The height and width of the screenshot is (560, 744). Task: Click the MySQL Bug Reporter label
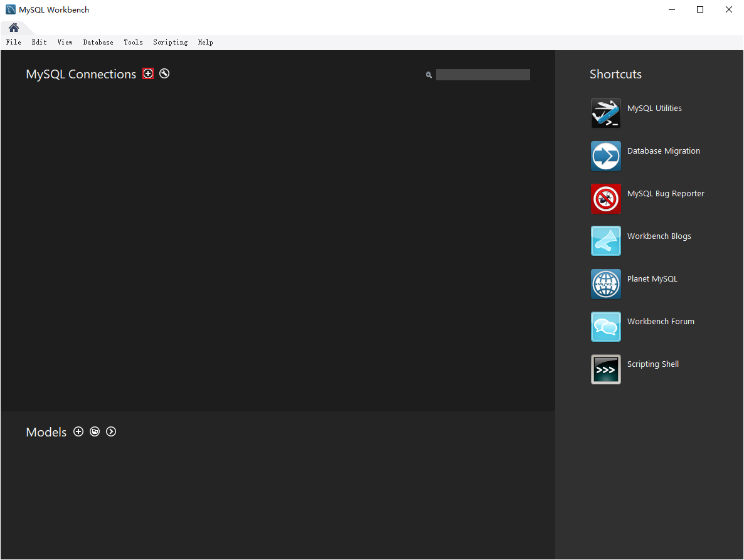coord(666,194)
